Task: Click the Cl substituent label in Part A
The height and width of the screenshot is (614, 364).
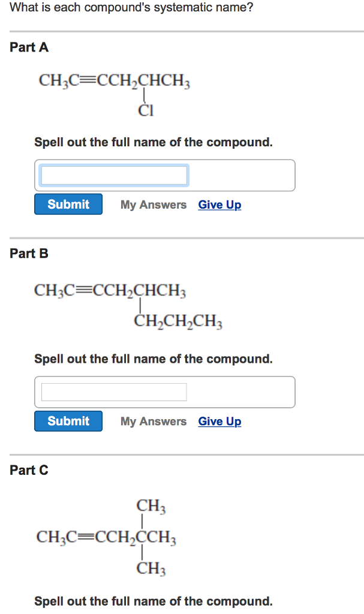Action: pos(146,110)
